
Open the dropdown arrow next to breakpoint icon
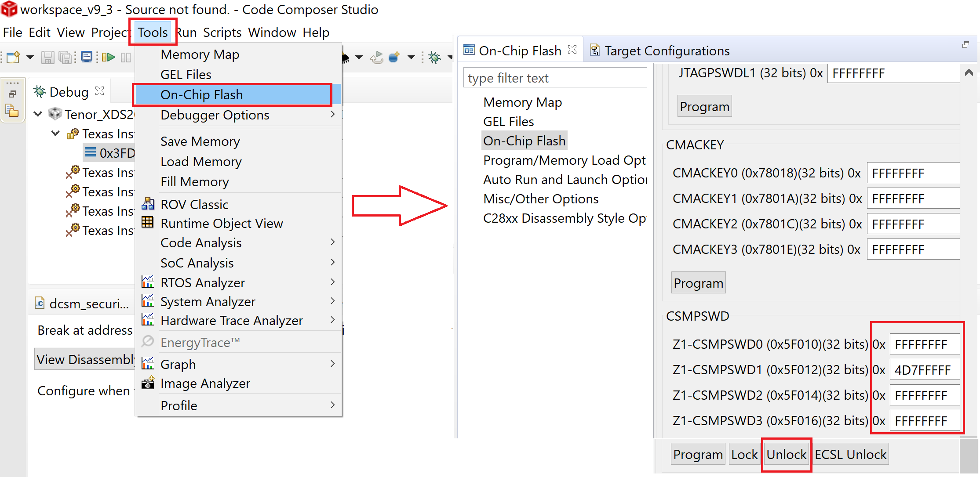411,57
